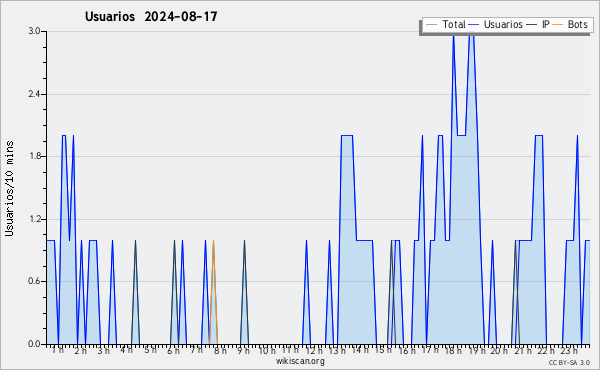Click the y-axis value 0.0
The image size is (600, 370).
(35, 344)
